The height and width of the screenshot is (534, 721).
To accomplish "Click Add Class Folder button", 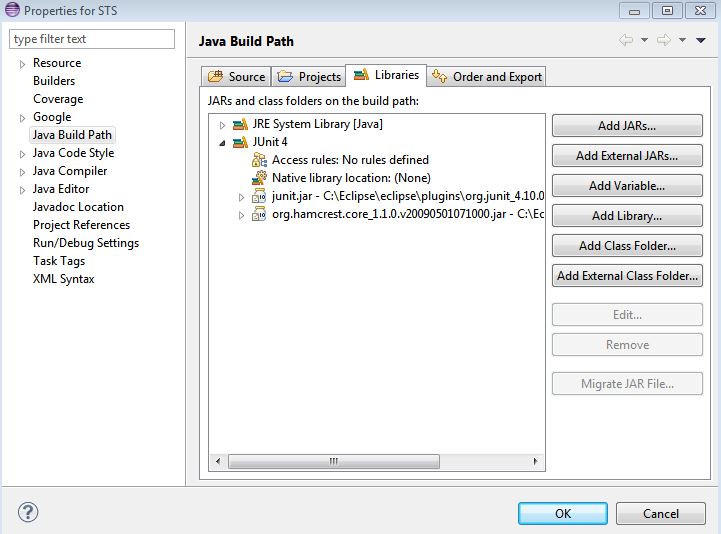I will [x=627, y=245].
